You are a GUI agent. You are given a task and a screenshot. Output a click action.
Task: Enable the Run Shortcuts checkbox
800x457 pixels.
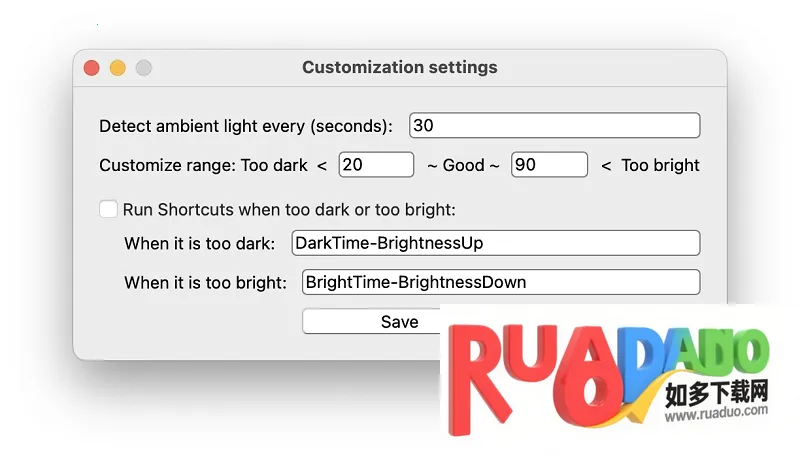coord(108,210)
